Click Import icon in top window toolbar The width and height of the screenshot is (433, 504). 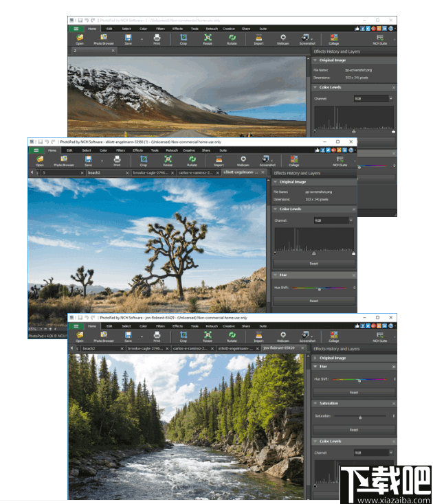click(x=258, y=39)
